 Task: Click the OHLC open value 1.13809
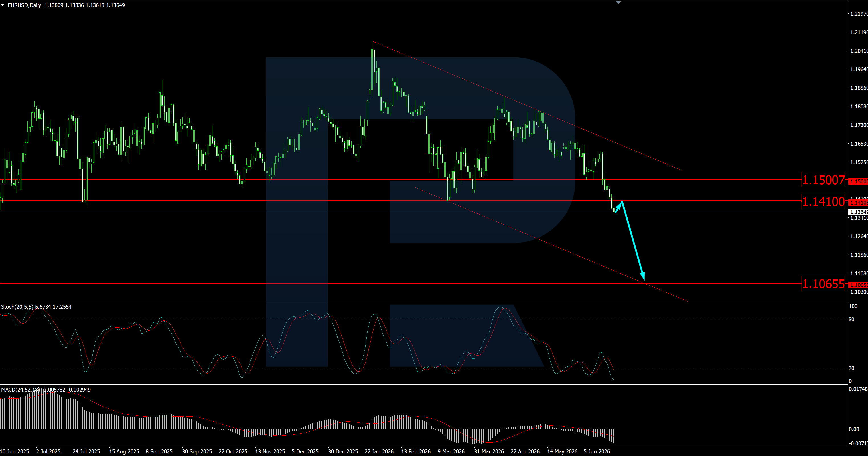[x=54, y=5]
